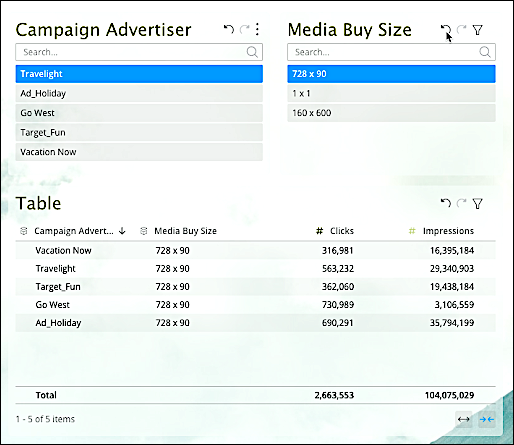Click impressions value 3,106,559
Screen dimensions: 514x445
point(454,305)
